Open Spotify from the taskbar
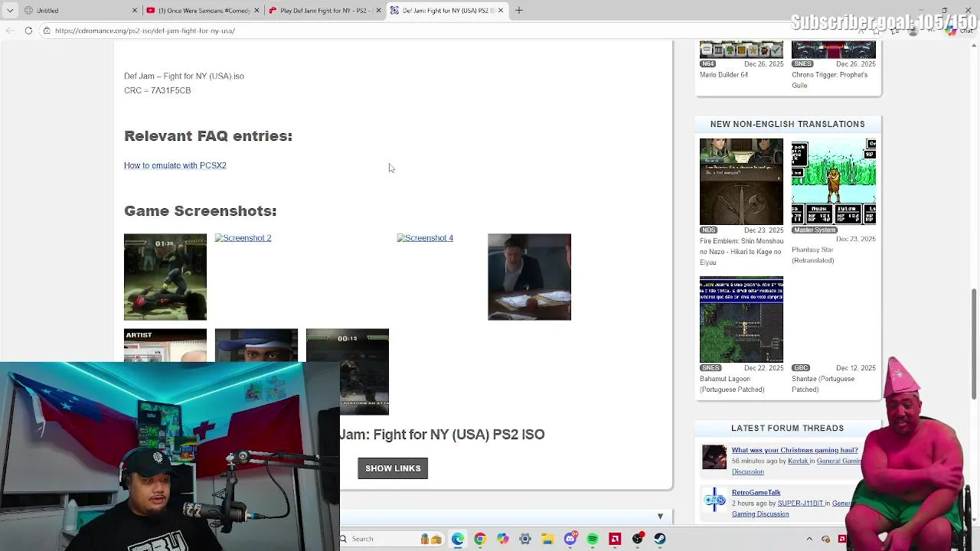This screenshot has width=980, height=551. point(593,539)
